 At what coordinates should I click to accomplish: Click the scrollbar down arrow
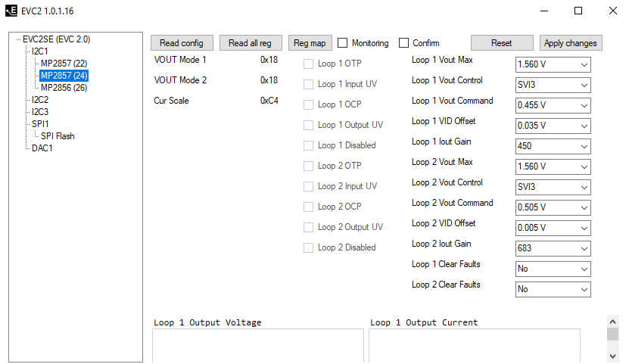tap(612, 356)
